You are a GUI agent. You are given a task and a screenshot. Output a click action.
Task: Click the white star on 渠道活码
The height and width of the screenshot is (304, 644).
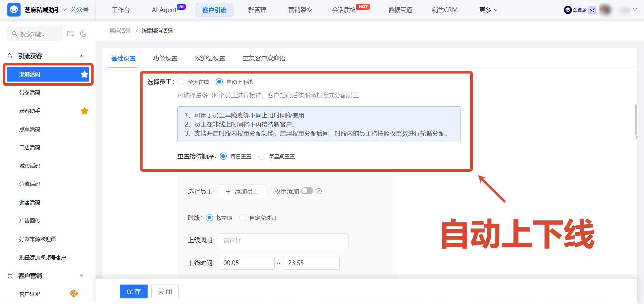point(85,74)
